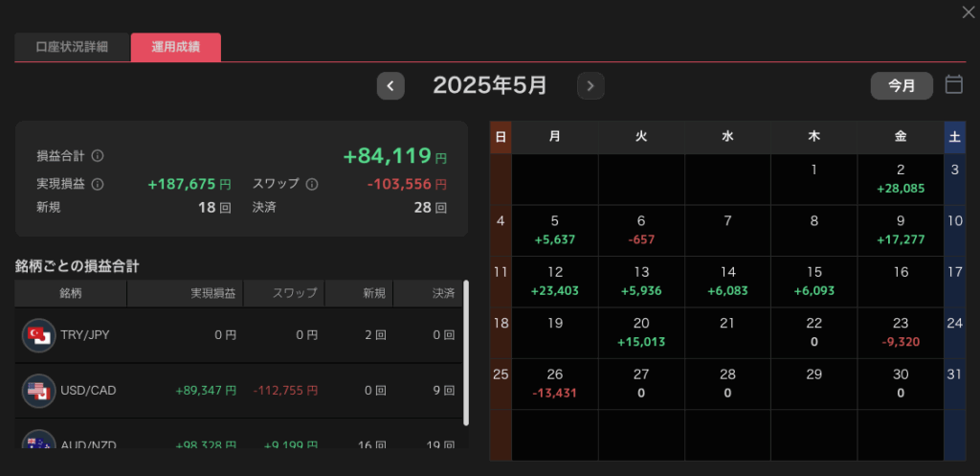Click info icon next to 損益合計
Screen dimensions: 980x476
(x=98, y=156)
